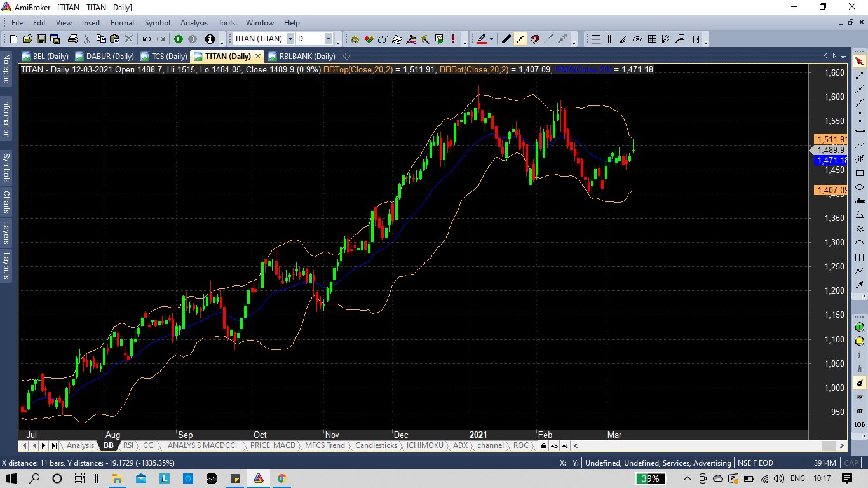Viewport: 868px width, 488px height.
Task: Switch to monthly interval 'm' button
Action: (860, 410)
